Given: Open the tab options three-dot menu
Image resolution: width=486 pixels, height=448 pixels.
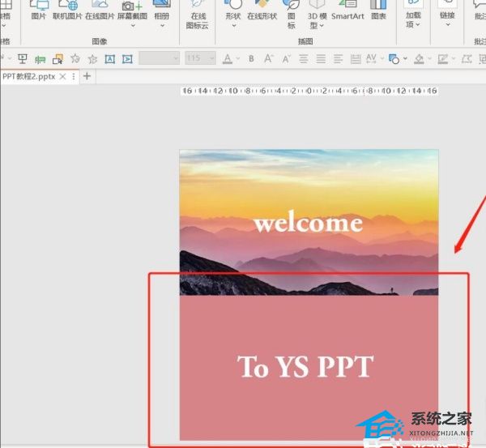Looking at the screenshot, I should point(74,76).
